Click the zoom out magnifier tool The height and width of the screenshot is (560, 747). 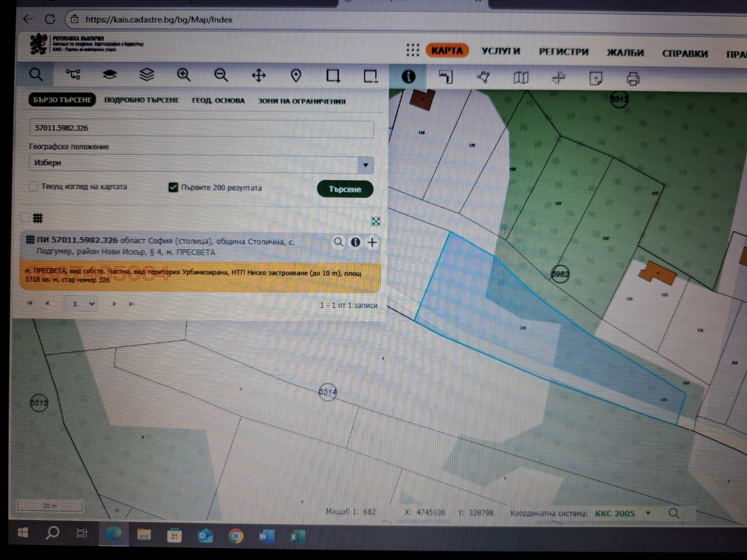coord(221,75)
